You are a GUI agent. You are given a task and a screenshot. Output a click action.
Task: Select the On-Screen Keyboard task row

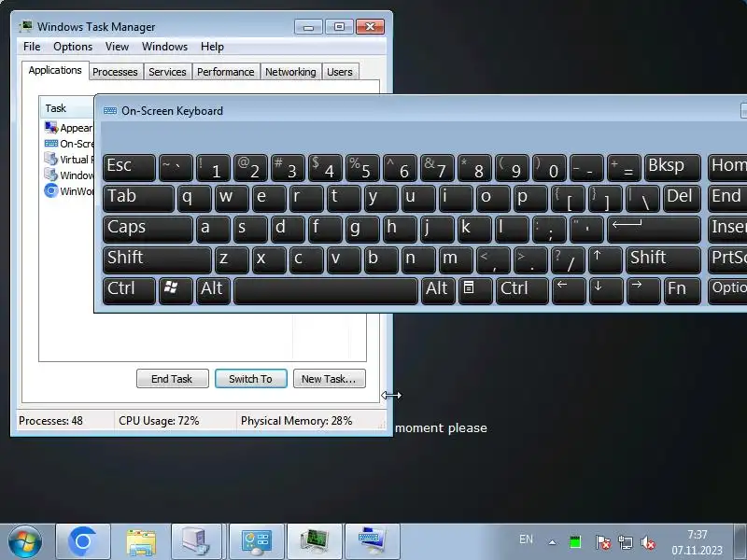[69, 144]
